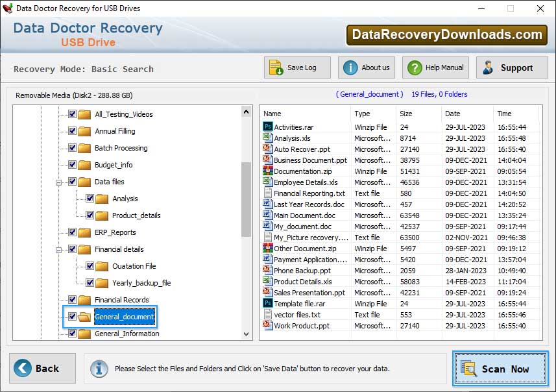Select the Annual Filling folder label

coord(115,131)
